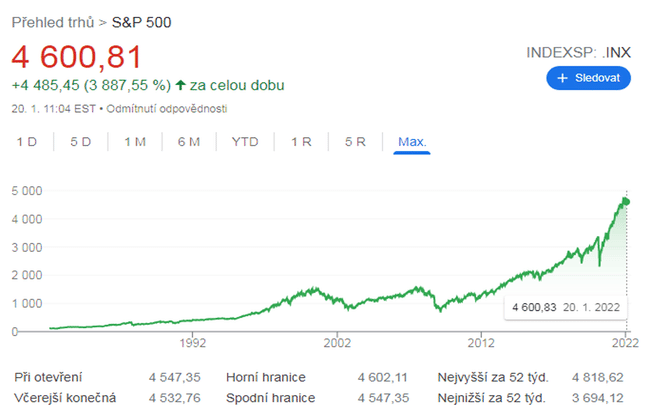Show the 1 M chart range

pyautogui.click(x=135, y=142)
